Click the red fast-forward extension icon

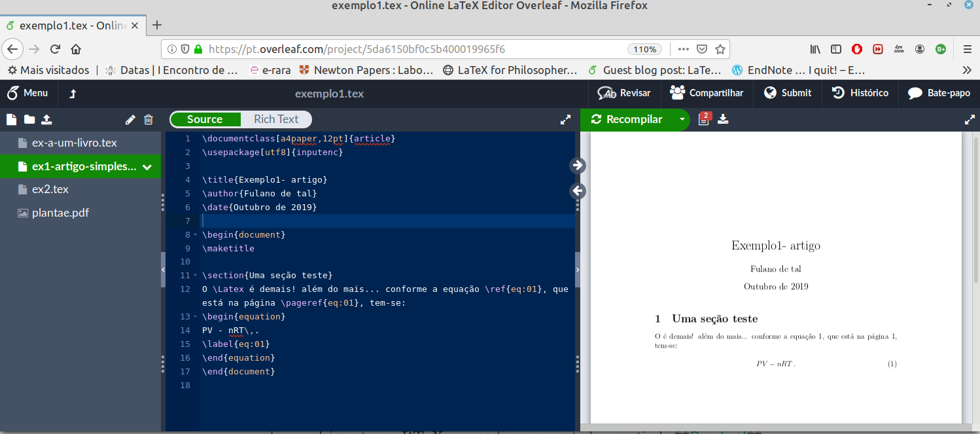[878, 49]
